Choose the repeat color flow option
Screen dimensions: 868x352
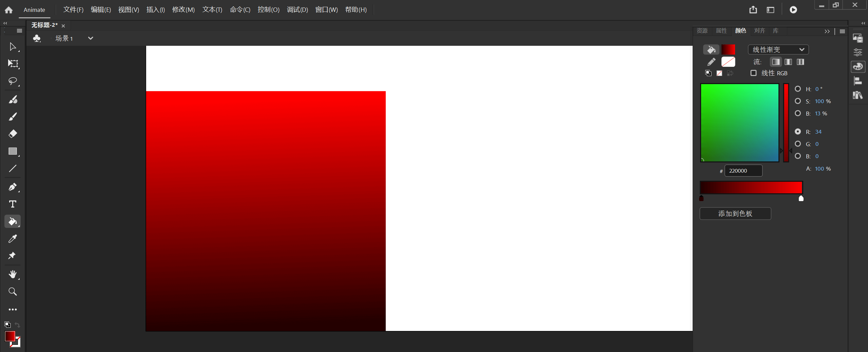(800, 62)
